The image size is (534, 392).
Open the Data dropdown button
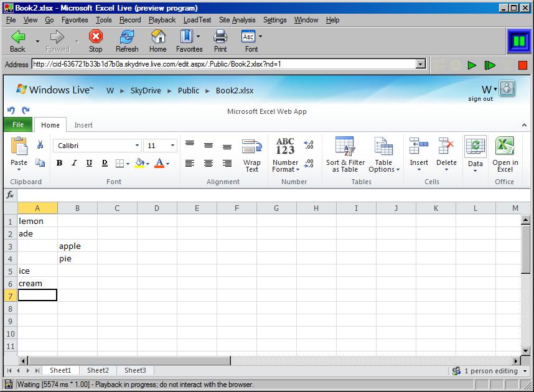(x=475, y=154)
